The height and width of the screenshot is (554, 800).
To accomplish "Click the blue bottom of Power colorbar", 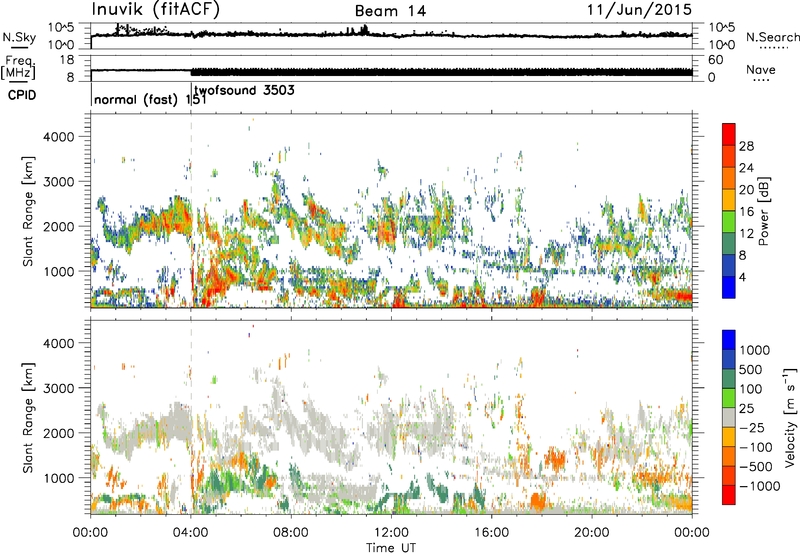I will point(729,287).
